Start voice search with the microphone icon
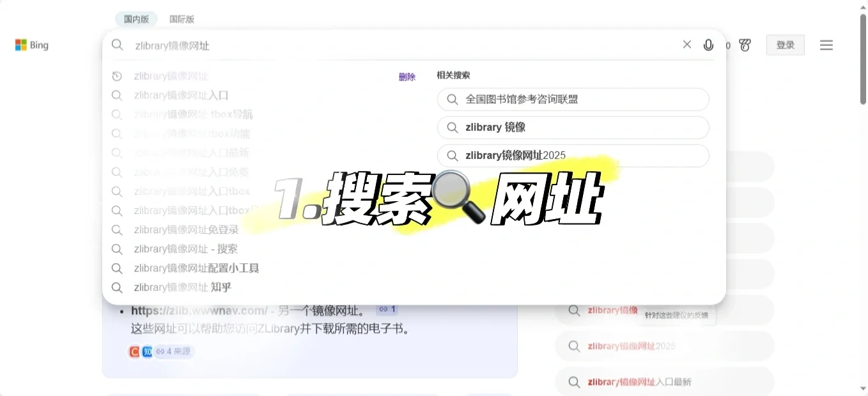 click(708, 45)
